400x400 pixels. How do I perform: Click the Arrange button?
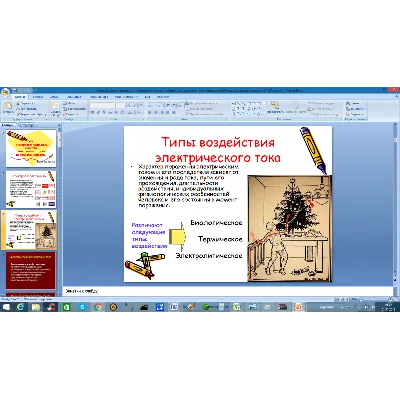[x=275, y=108]
